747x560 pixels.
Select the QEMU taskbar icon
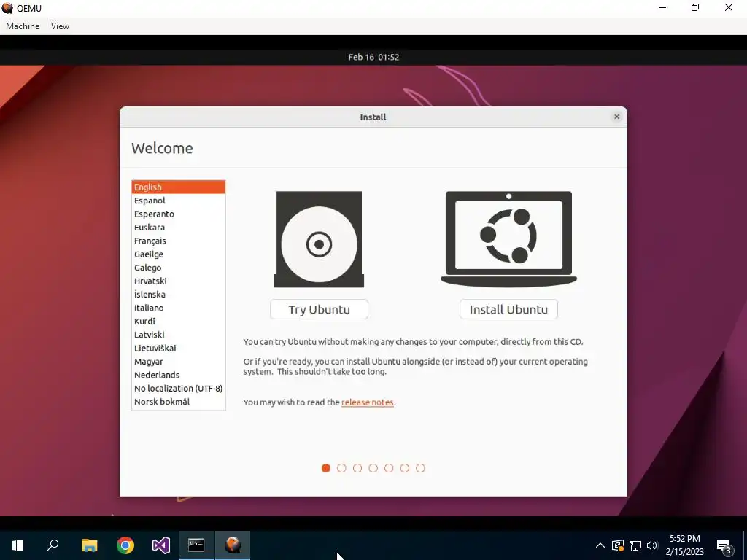coord(233,545)
